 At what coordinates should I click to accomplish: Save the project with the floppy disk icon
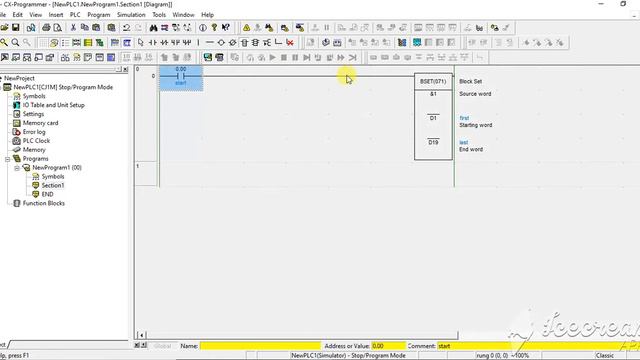coord(16,28)
